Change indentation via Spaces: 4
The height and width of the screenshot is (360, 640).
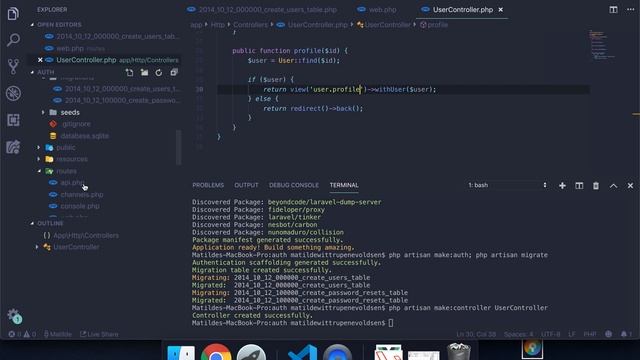518,334
